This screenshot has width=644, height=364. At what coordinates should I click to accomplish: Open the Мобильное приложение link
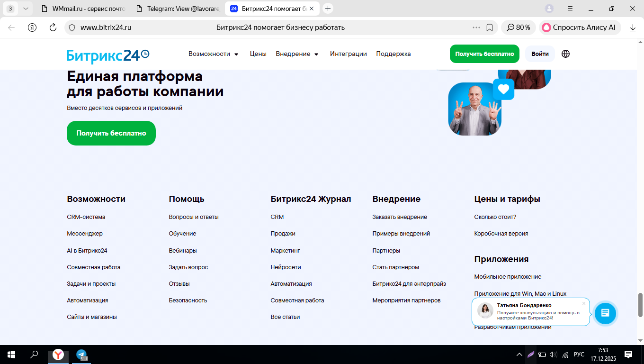coord(508,277)
